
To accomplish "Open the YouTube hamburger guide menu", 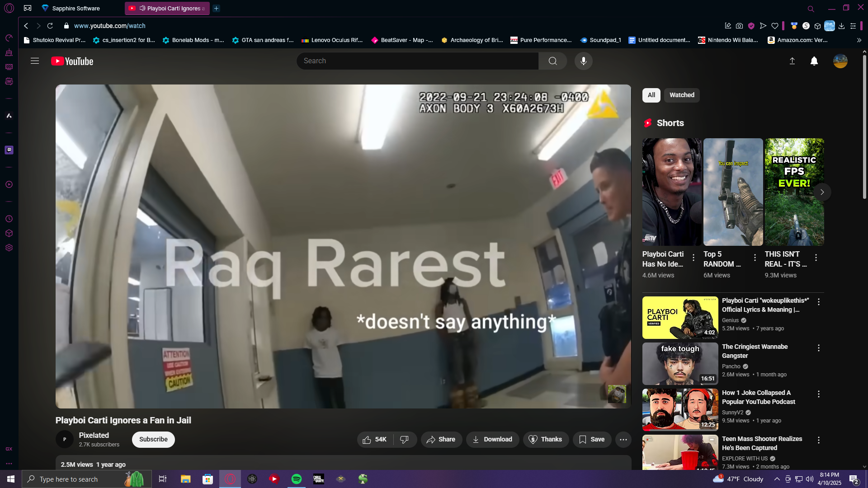I will pyautogui.click(x=35, y=61).
